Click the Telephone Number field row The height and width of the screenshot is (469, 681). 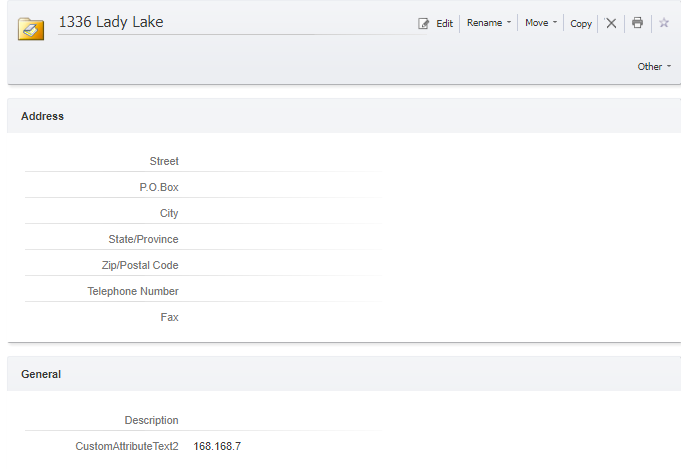pyautogui.click(x=204, y=291)
